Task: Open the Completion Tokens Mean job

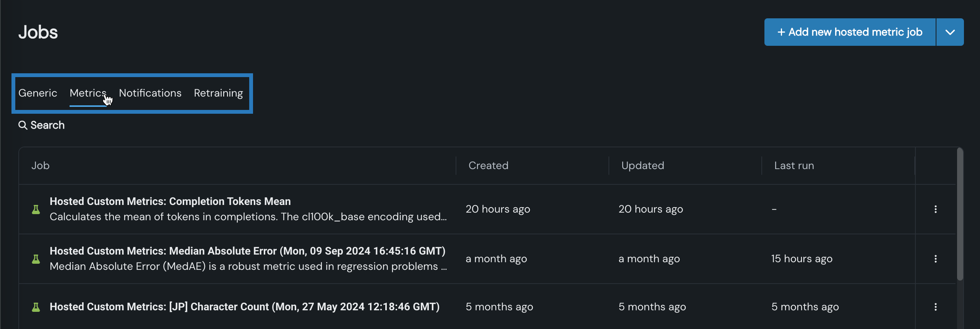Action: pyautogui.click(x=170, y=202)
